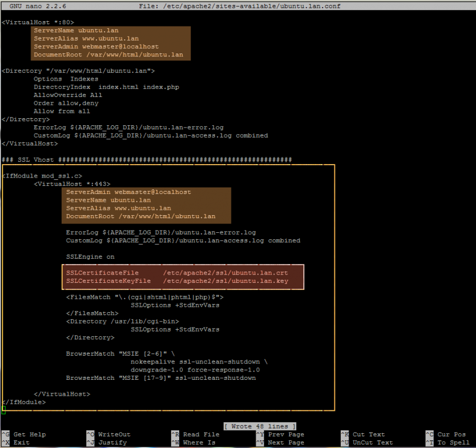Click the Read File shortcut label
The height and width of the screenshot is (448, 476).
coord(201,434)
